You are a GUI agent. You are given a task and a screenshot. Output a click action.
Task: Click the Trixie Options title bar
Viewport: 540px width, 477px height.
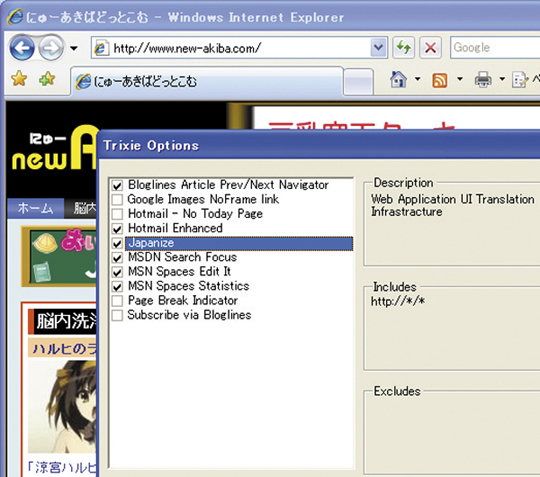pyautogui.click(x=319, y=145)
